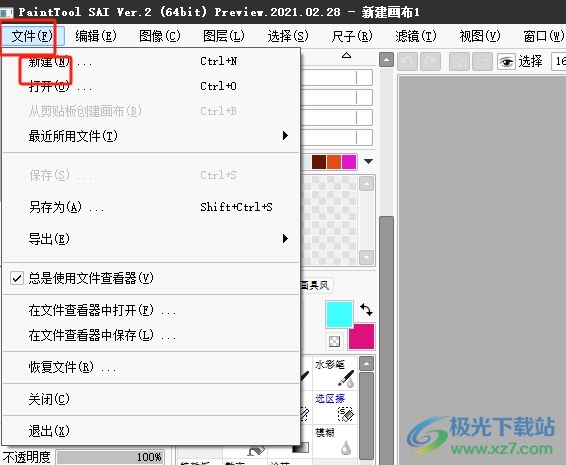
Task: Select the pink background color
Action: pos(361,337)
